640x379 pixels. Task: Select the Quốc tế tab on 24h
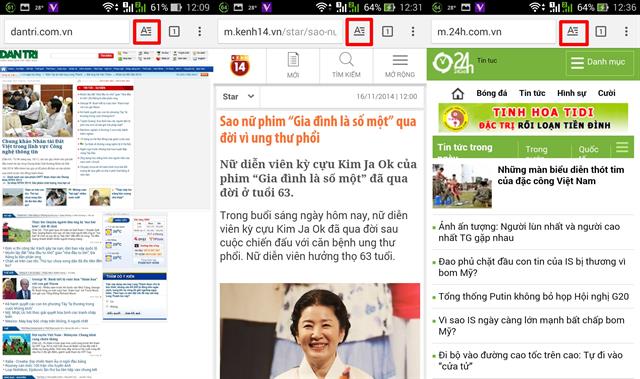click(588, 149)
